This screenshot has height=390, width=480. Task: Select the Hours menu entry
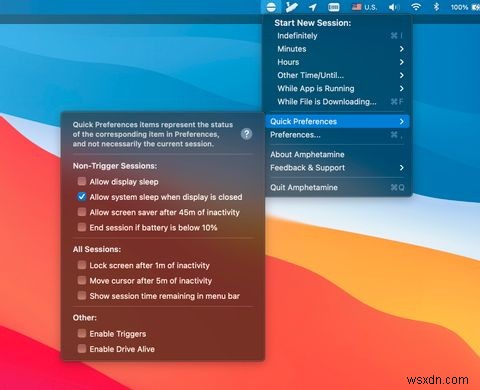(x=338, y=62)
